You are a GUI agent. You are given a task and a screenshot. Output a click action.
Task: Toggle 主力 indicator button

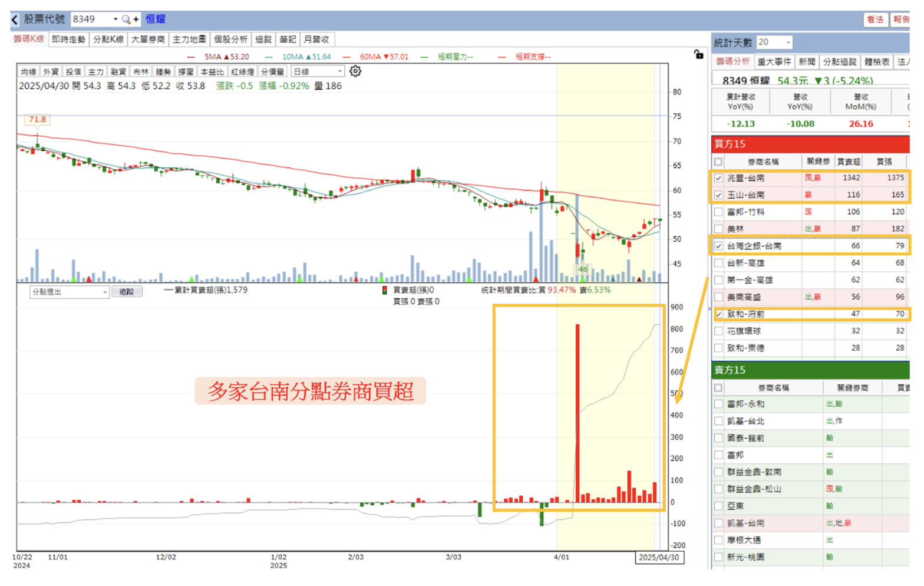tap(95, 72)
